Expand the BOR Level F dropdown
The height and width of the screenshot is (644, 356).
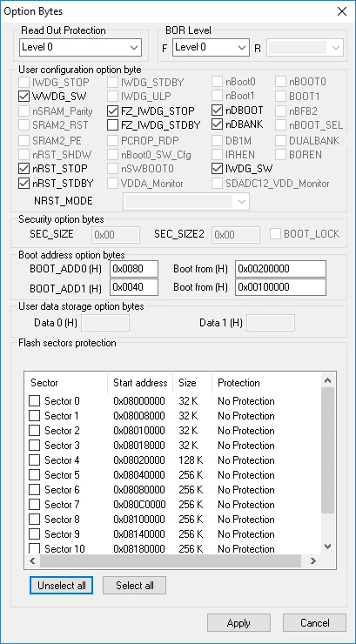(x=211, y=47)
